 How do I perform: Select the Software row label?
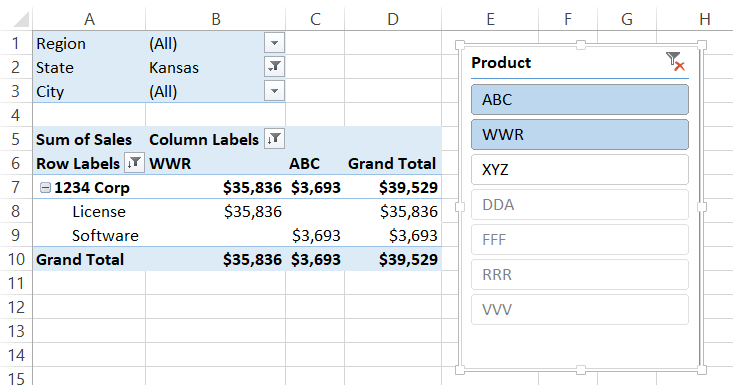[x=89, y=235]
